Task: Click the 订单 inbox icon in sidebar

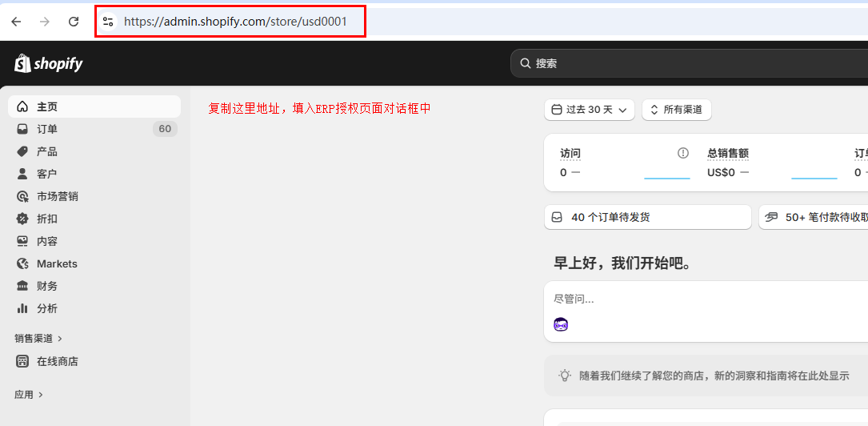Action: (x=22, y=129)
